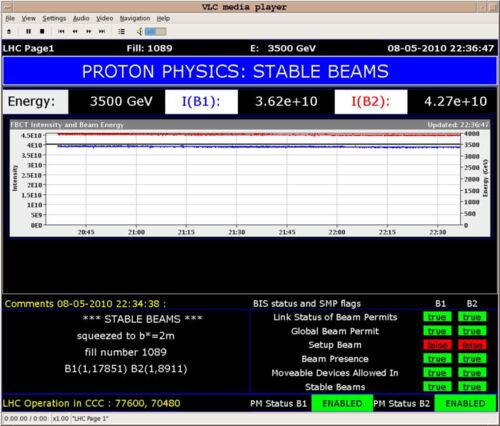Click the rewind (slower) toolbar icon
The width and height of the screenshot is (500, 426).
coord(75,31)
